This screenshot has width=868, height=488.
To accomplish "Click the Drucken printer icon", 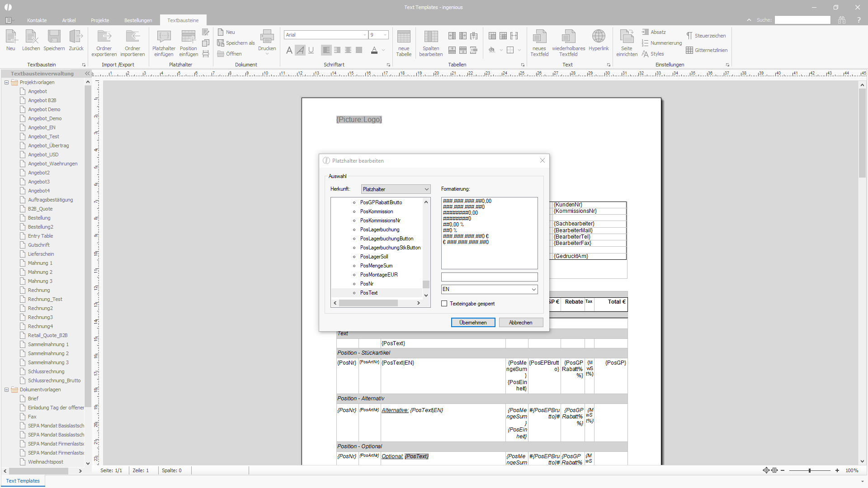I will click(267, 37).
